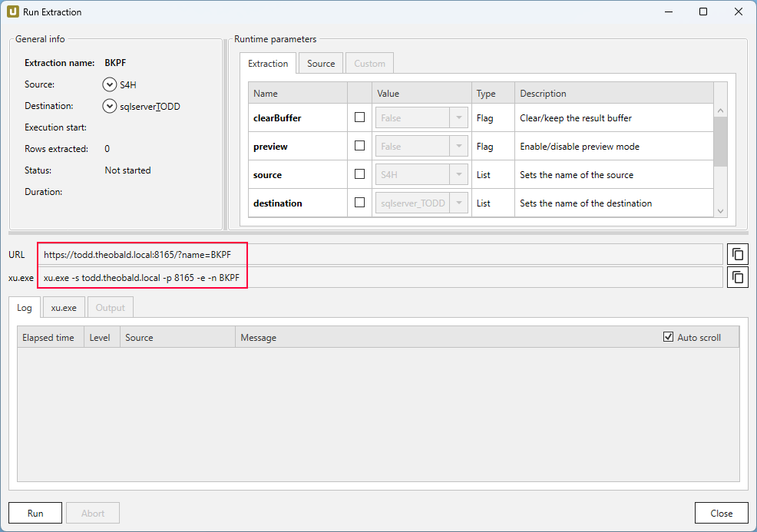Click the Close button at bottom right
Screen dimensions: 757x532
(x=721, y=513)
